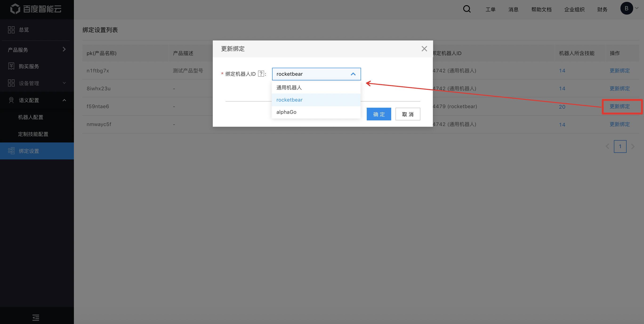Viewport: 644px width, 324px height.
Task: Click the help question mark icon
Action: 261,74
